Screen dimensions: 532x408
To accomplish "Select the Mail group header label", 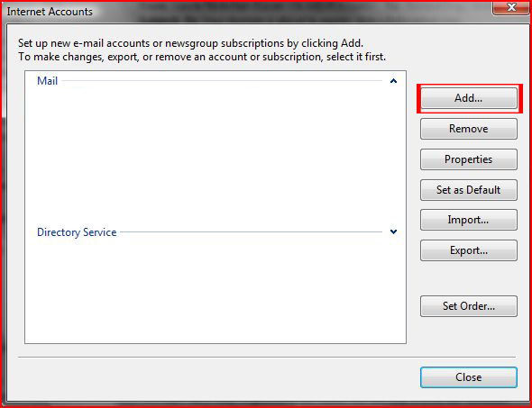I will tap(47, 81).
